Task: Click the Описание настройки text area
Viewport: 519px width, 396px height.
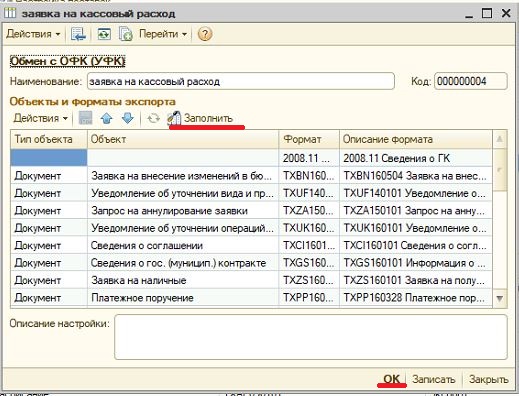Action: click(x=311, y=337)
